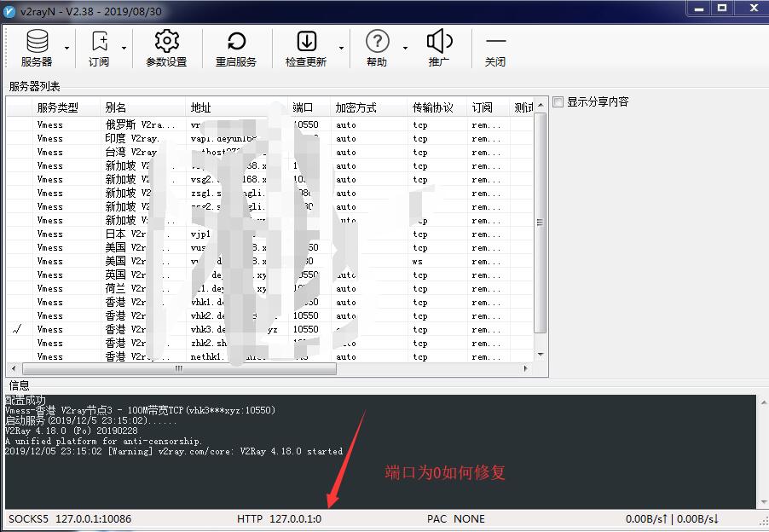Sort by the 加密方式 column header
Viewport: 769px width, 532px height.
pos(369,107)
